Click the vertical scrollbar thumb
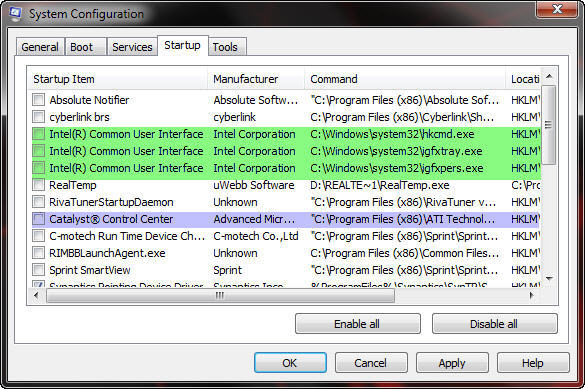 point(548,125)
